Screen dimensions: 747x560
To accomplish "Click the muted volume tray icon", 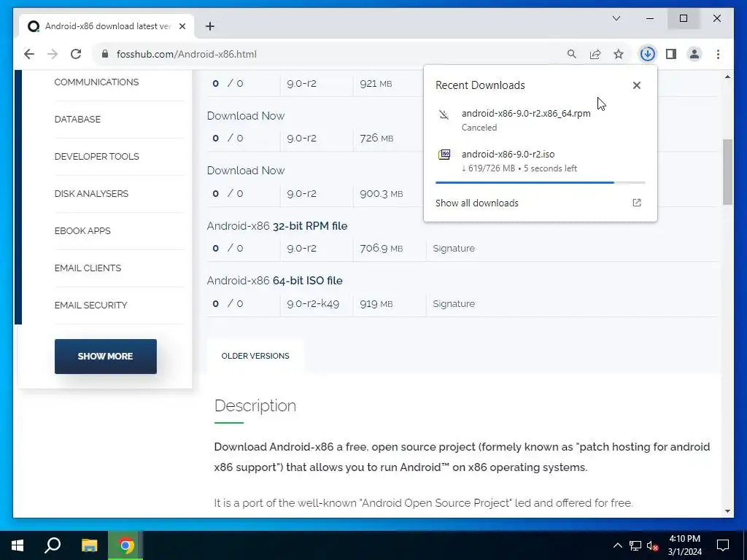I will pos(652,545).
